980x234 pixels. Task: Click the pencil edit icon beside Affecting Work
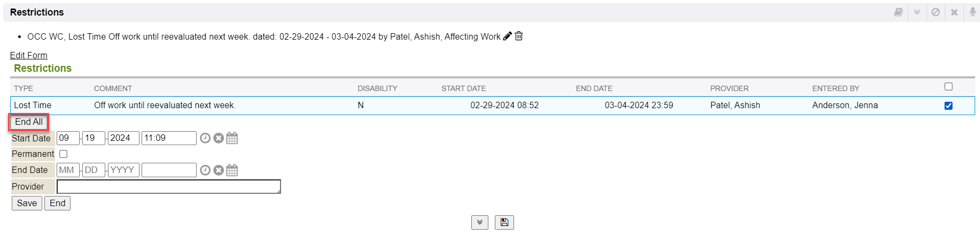pos(507,36)
